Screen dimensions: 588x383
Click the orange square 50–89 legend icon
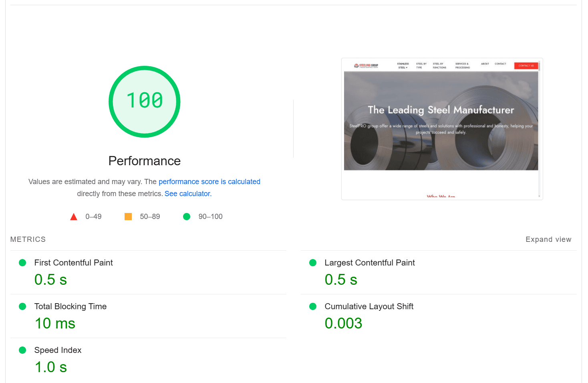(128, 216)
